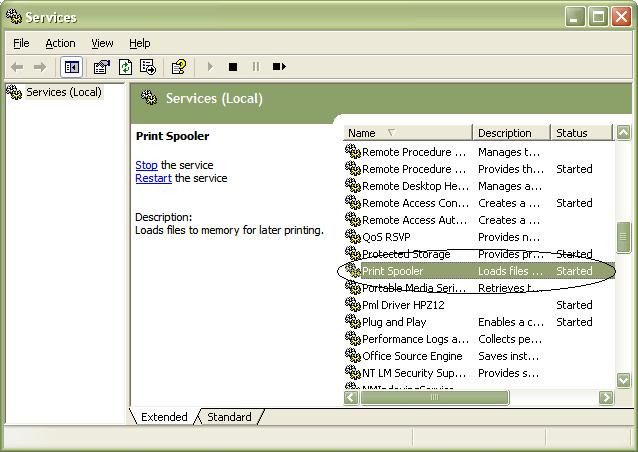
Task: Click gear icon of Print Spooler row
Action: tap(353, 271)
